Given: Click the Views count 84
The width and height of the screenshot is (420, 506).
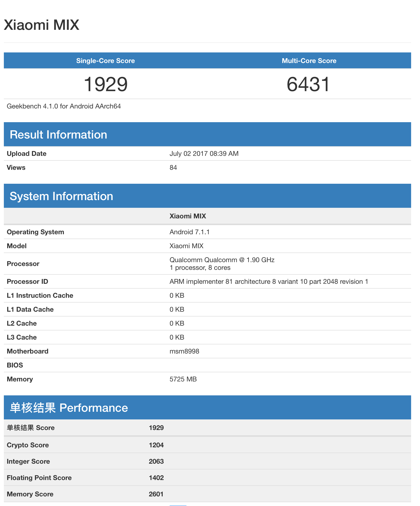Looking at the screenshot, I should click(173, 168).
